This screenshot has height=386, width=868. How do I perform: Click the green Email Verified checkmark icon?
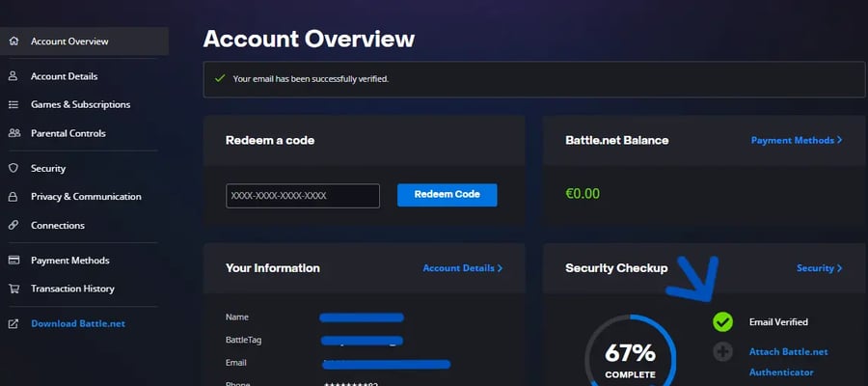click(x=722, y=321)
